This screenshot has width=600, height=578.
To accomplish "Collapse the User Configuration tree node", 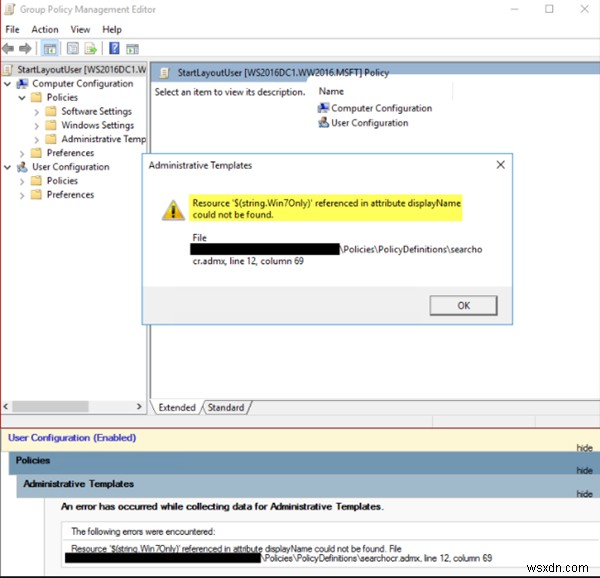I will click(x=8, y=167).
